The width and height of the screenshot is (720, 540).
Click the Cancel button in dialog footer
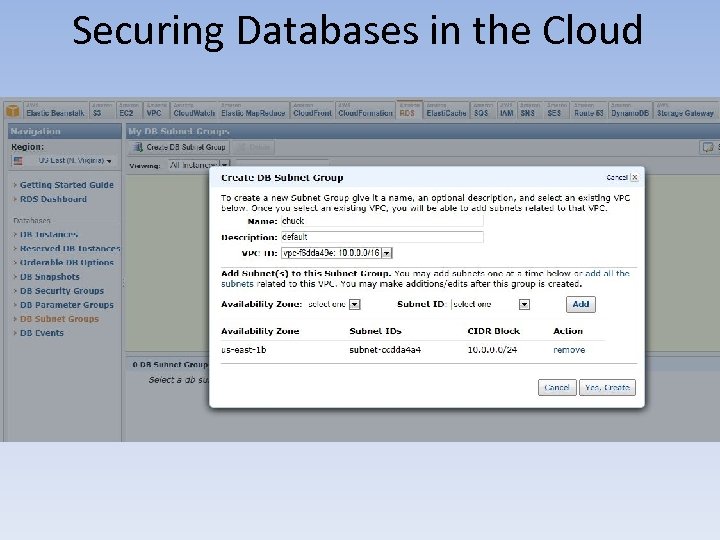557,388
